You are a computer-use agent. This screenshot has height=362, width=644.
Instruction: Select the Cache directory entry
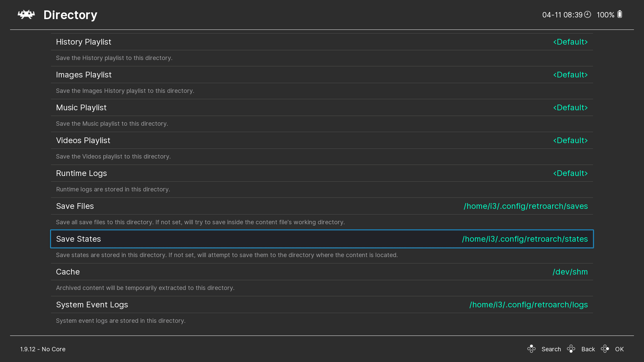coord(68,272)
